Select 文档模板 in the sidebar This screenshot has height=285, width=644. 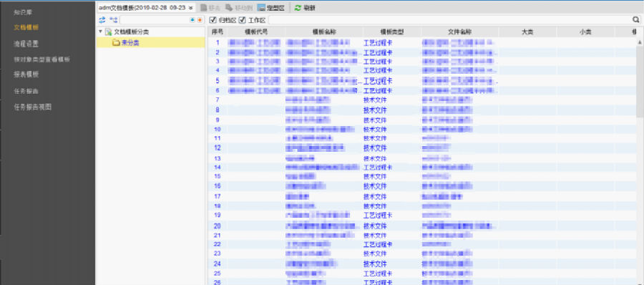[x=26, y=27]
